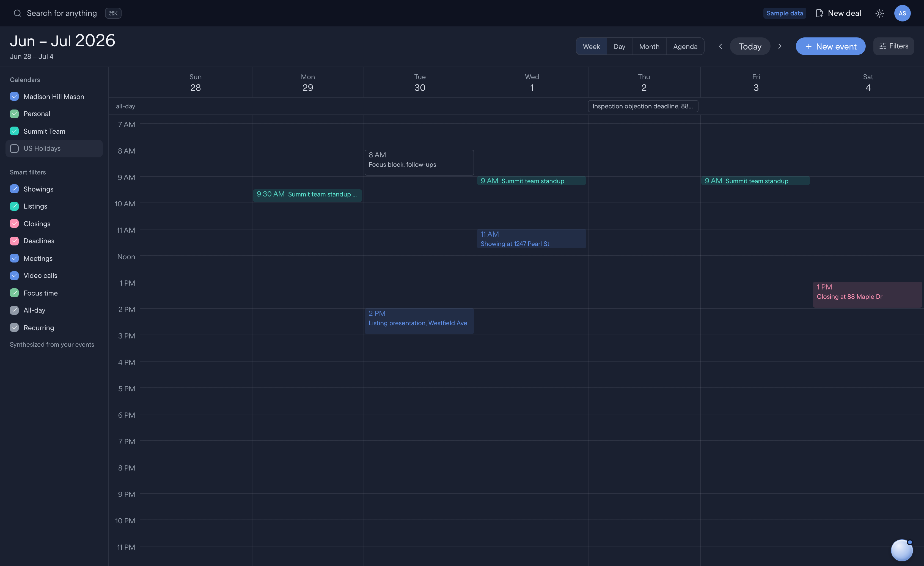This screenshot has height=566, width=924.
Task: Click the ⌘K shortcut badge
Action: point(113,13)
